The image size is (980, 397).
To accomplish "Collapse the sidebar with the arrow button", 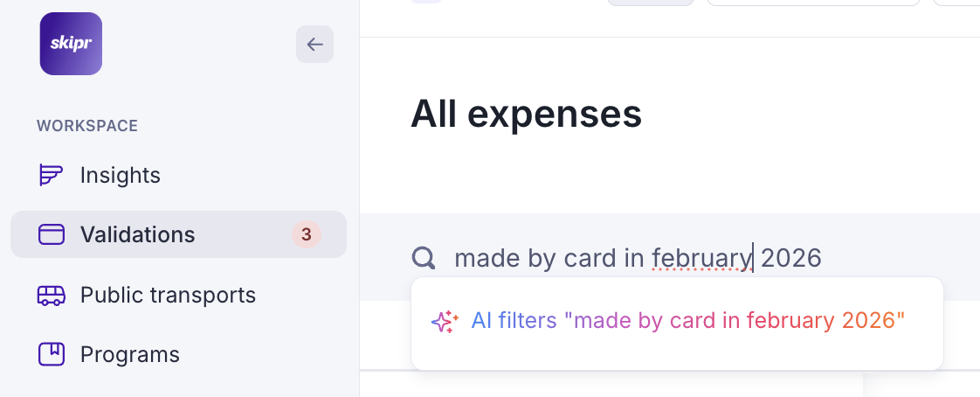I will tap(314, 45).
